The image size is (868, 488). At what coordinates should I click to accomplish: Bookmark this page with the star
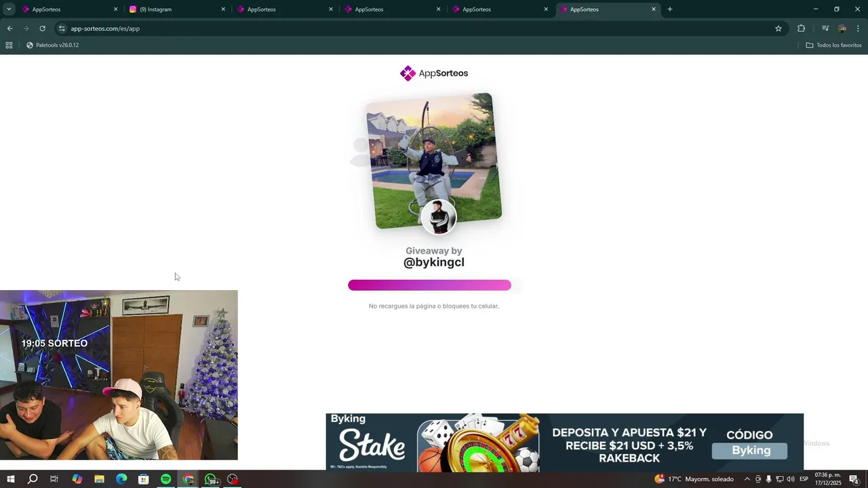(x=778, y=28)
